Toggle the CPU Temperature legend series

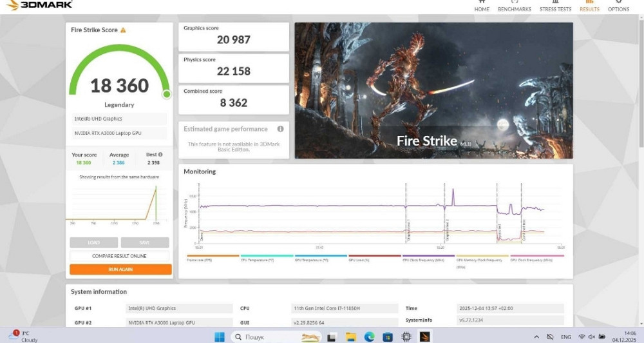[x=258, y=260]
